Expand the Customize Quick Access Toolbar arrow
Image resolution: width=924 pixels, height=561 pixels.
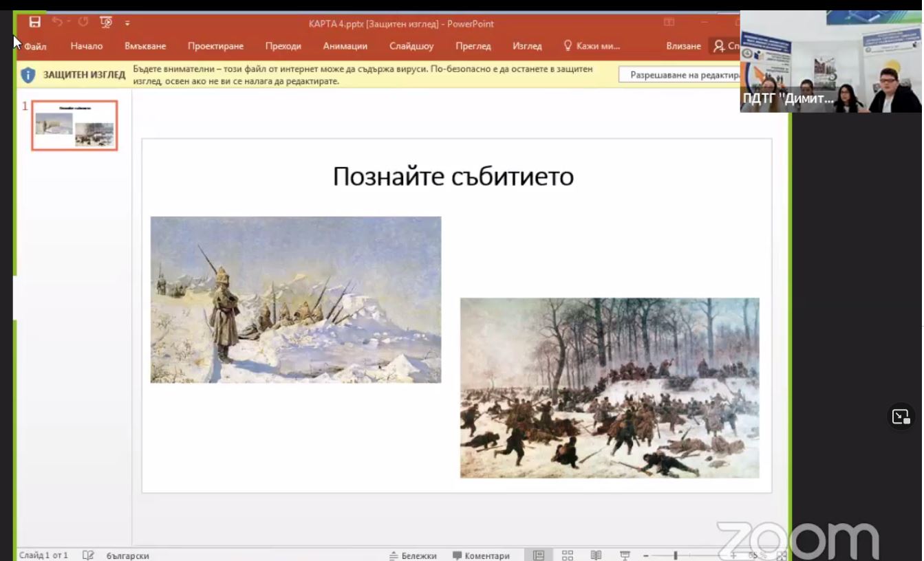tap(127, 23)
